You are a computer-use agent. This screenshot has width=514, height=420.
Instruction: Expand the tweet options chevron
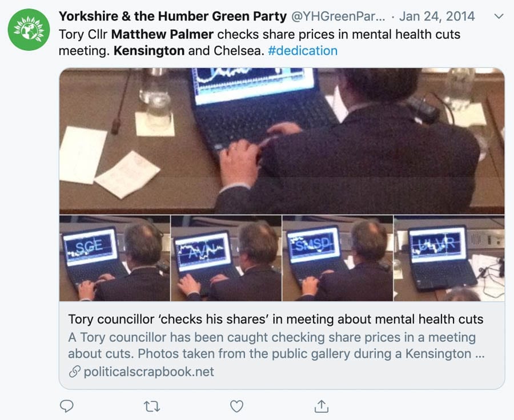(499, 16)
